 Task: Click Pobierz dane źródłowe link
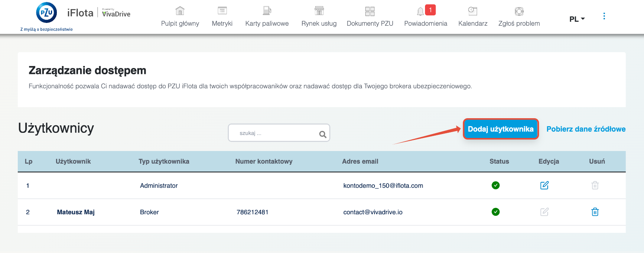coord(586,129)
